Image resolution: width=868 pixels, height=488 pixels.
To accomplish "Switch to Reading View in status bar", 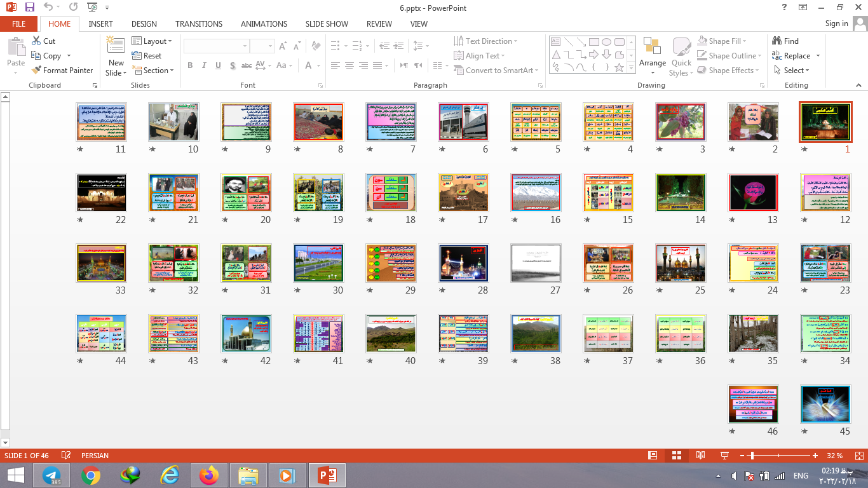I will pos(700,456).
